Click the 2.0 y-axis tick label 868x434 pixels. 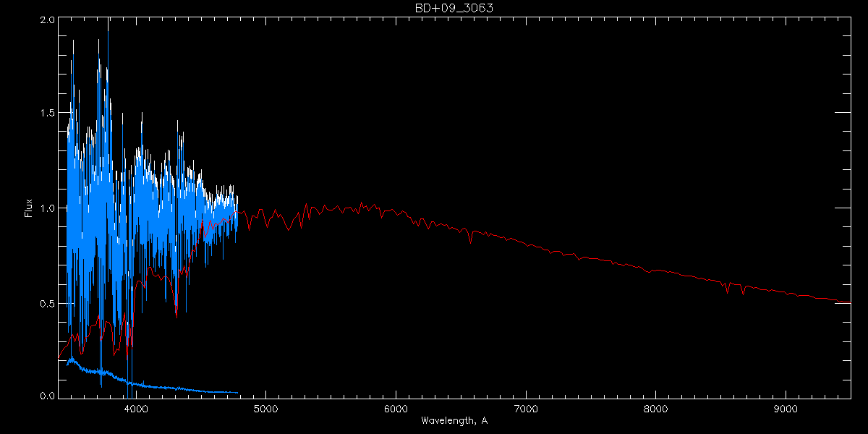(x=46, y=20)
